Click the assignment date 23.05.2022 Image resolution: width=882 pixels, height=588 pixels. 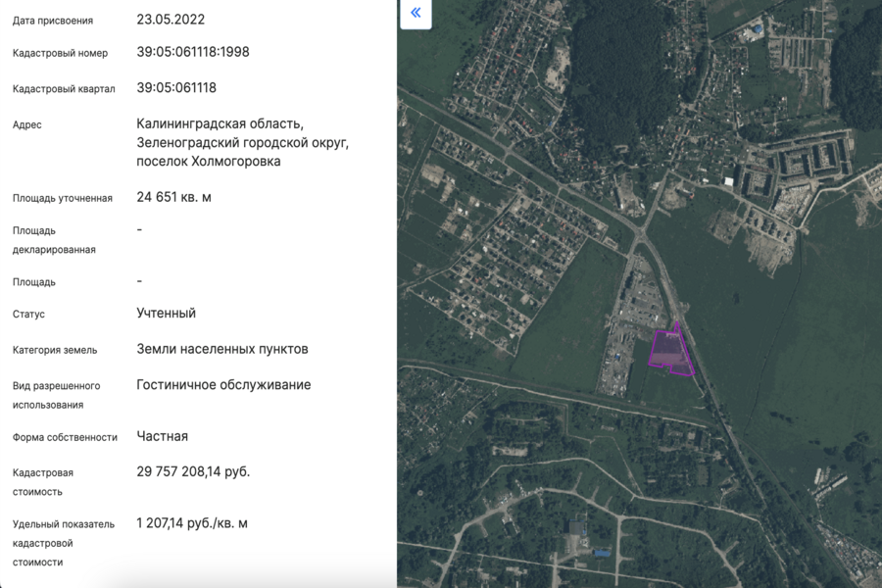(x=171, y=19)
